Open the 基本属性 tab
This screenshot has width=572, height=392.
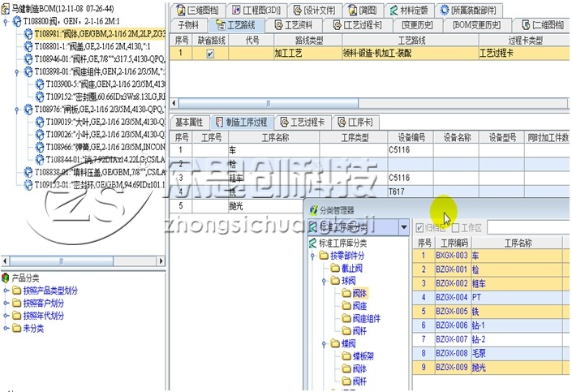pyautogui.click(x=189, y=122)
